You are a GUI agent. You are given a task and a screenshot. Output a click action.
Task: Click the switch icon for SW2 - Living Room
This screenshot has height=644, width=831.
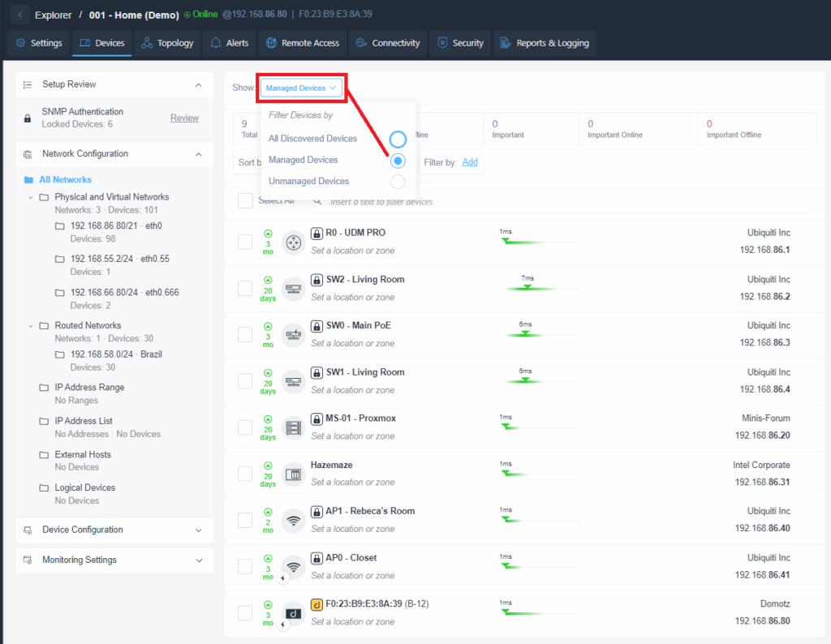click(293, 288)
